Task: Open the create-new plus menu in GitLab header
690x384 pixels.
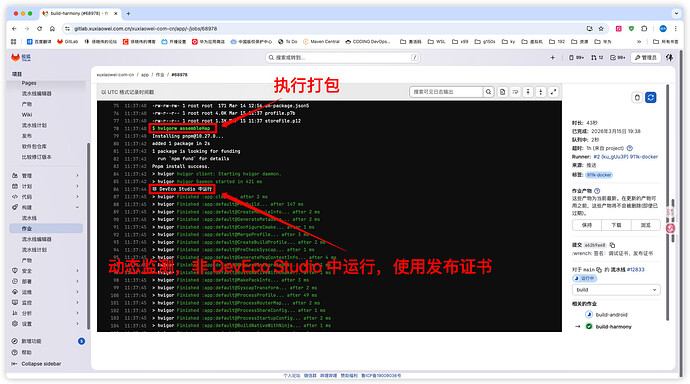Action: 553,58
